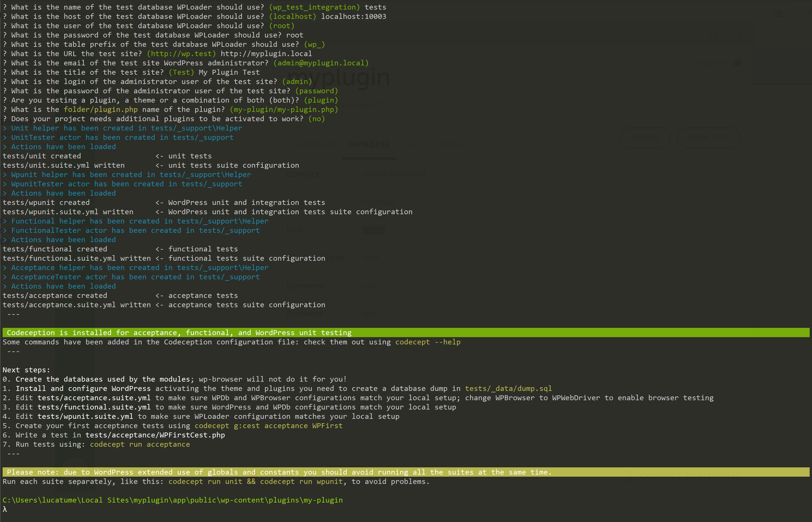Click the 'AcceptanceTester actor has been created' line
Screen dimensions: 812x522
pos(131,277)
